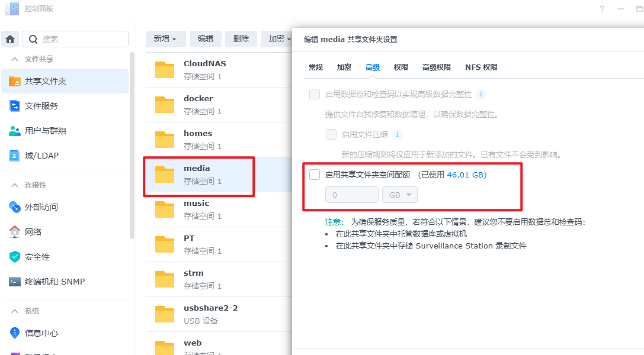Switch to the NFS 权限 tab
This screenshot has width=644, height=355.
[x=481, y=67]
